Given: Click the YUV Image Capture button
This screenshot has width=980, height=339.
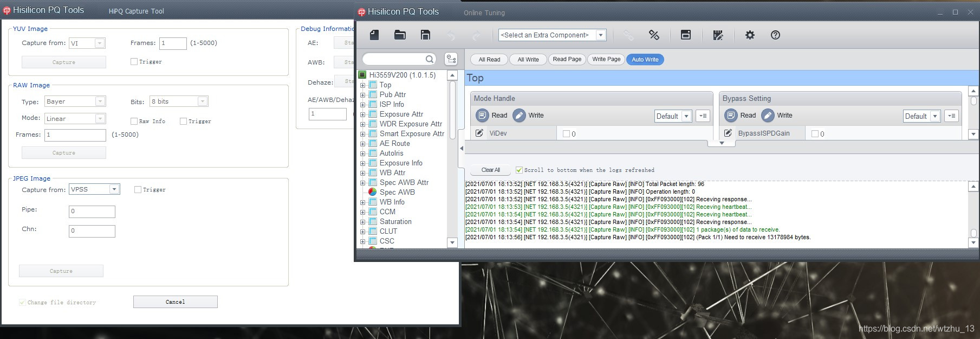Looking at the screenshot, I should coord(64,62).
